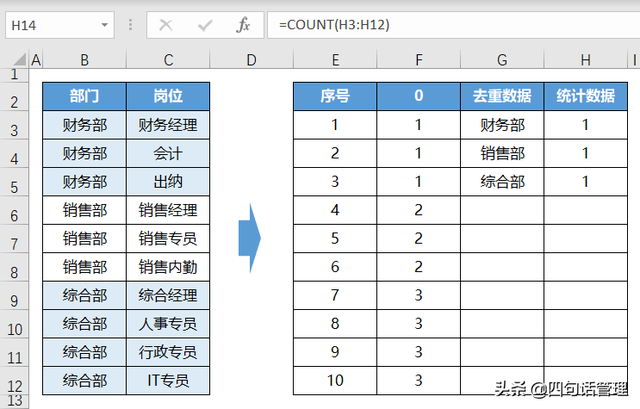Select the 会计 cell
The width and height of the screenshot is (640, 409).
point(168,153)
